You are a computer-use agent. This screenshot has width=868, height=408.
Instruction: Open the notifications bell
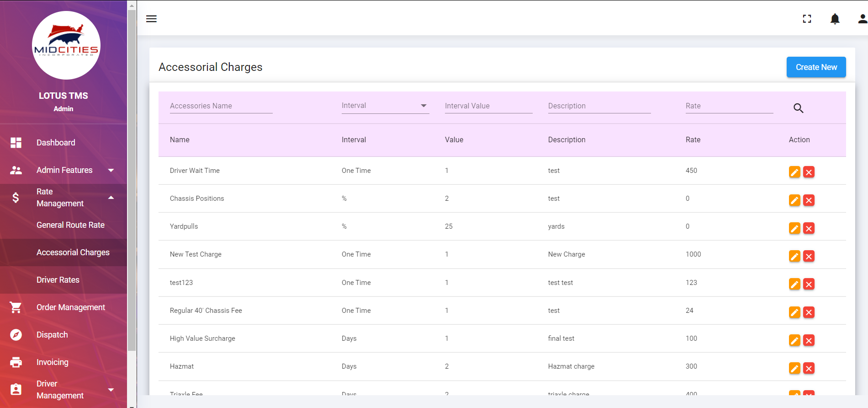coord(835,19)
